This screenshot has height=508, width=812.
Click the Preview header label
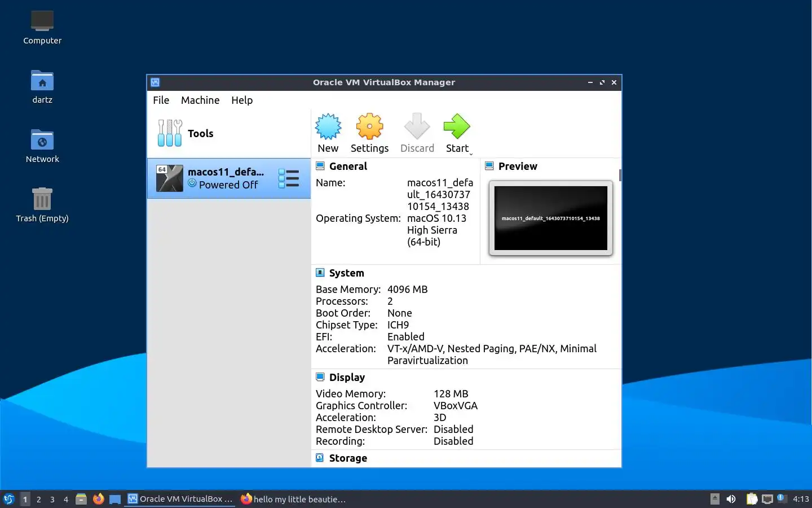tap(518, 167)
